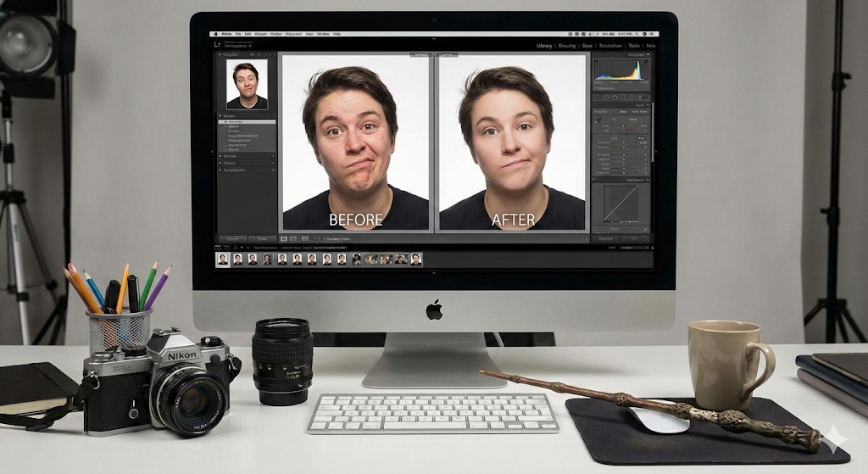This screenshot has width=868, height=474.
Task: Open the Sociotation module tab
Action: (x=610, y=46)
